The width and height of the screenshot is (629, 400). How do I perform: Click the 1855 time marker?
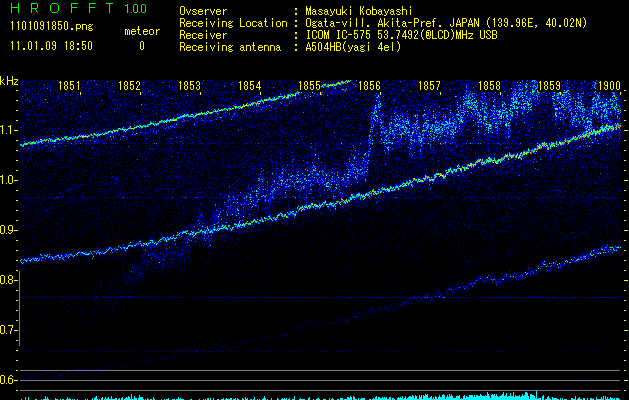click(310, 86)
